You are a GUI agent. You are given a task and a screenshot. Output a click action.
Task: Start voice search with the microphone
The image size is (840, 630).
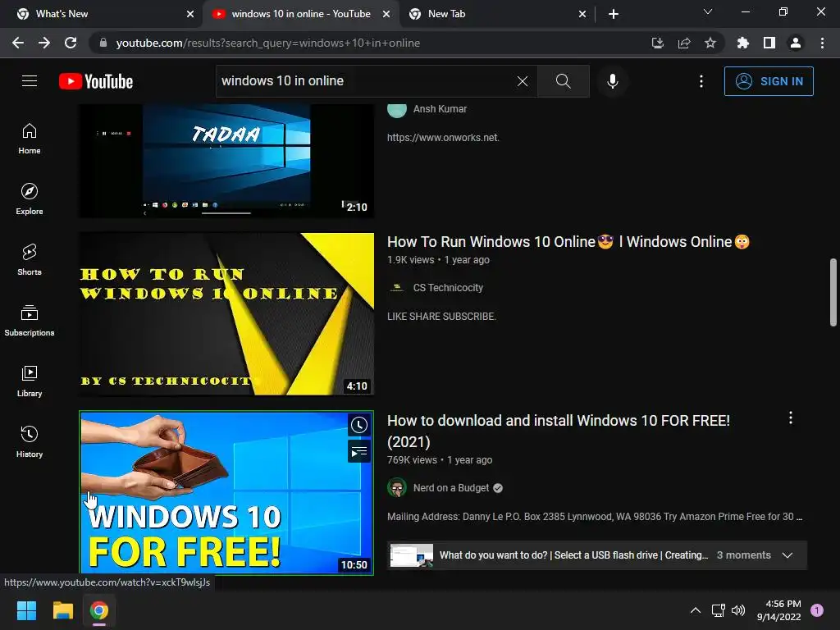[x=612, y=81]
